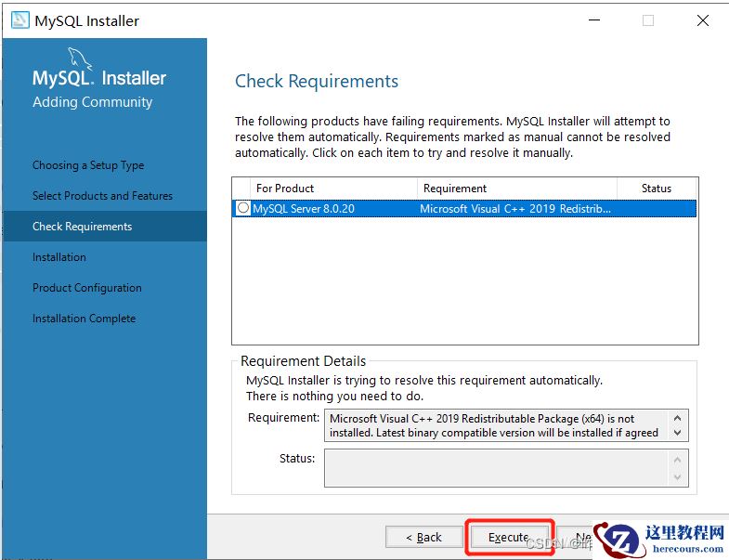
Task: Click the Status column header
Action: click(656, 189)
